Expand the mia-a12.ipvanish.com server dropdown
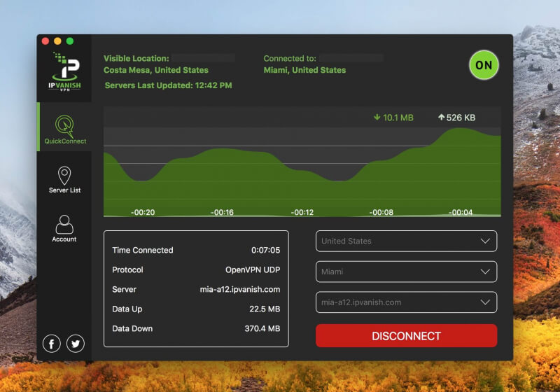This screenshot has width=560, height=392. [406, 302]
